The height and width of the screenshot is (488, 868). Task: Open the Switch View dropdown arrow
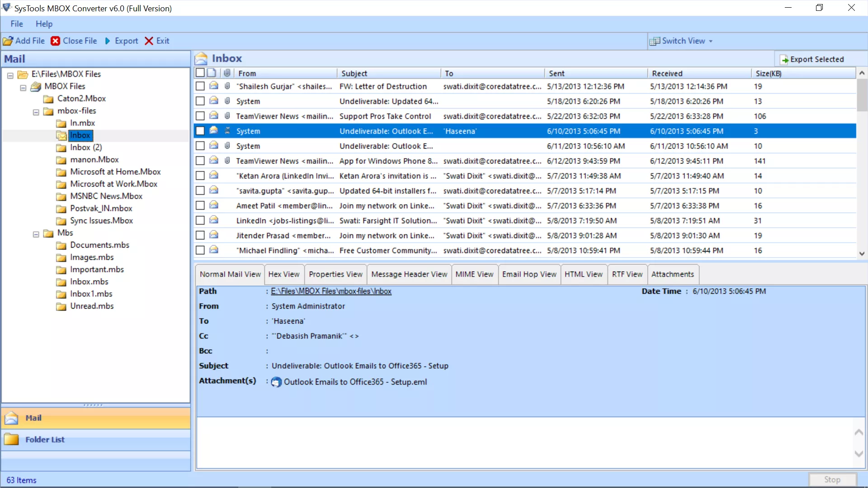pos(711,41)
